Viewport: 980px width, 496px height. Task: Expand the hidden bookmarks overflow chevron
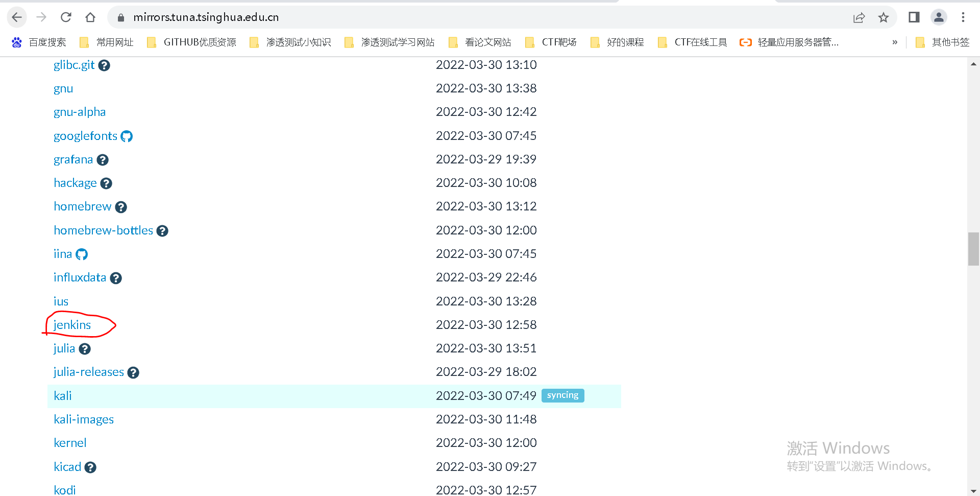tap(895, 42)
